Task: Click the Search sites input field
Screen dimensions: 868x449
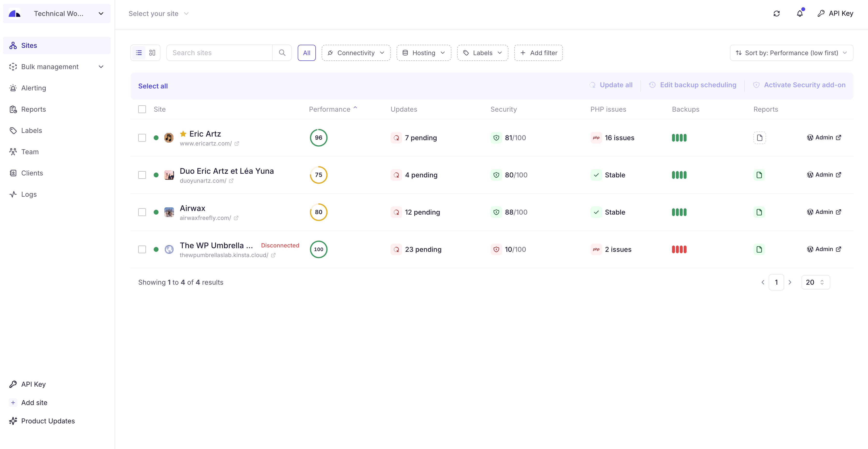Action: (219, 53)
